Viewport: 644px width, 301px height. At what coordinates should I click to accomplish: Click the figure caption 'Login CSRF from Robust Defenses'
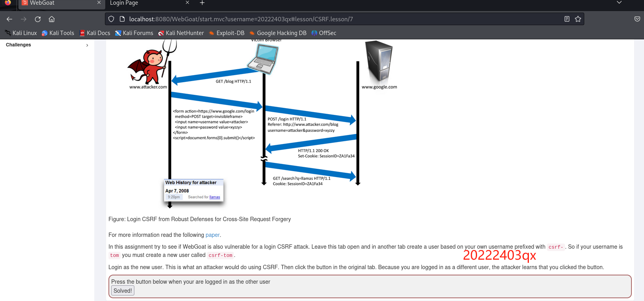200,219
